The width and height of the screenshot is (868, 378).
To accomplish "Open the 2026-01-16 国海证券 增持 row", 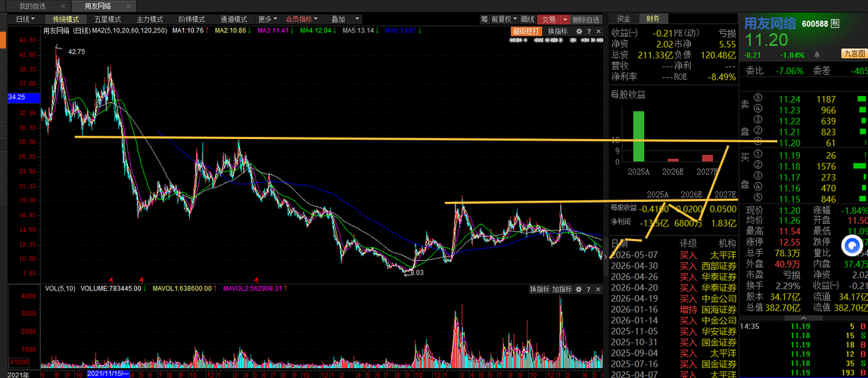I will tap(674, 309).
